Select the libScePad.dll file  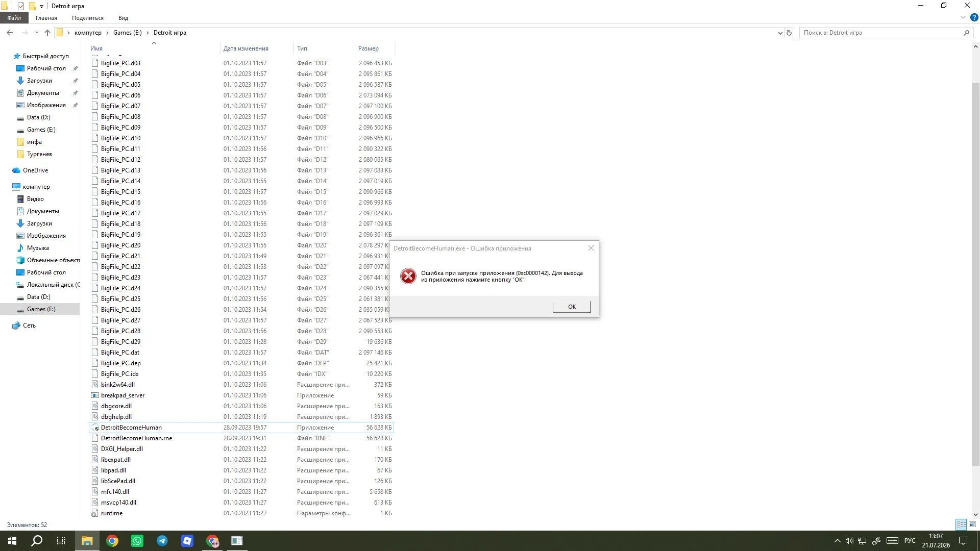(x=241, y=481)
